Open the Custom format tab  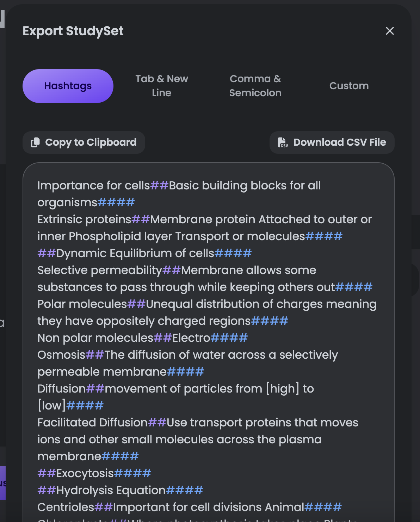pos(349,86)
